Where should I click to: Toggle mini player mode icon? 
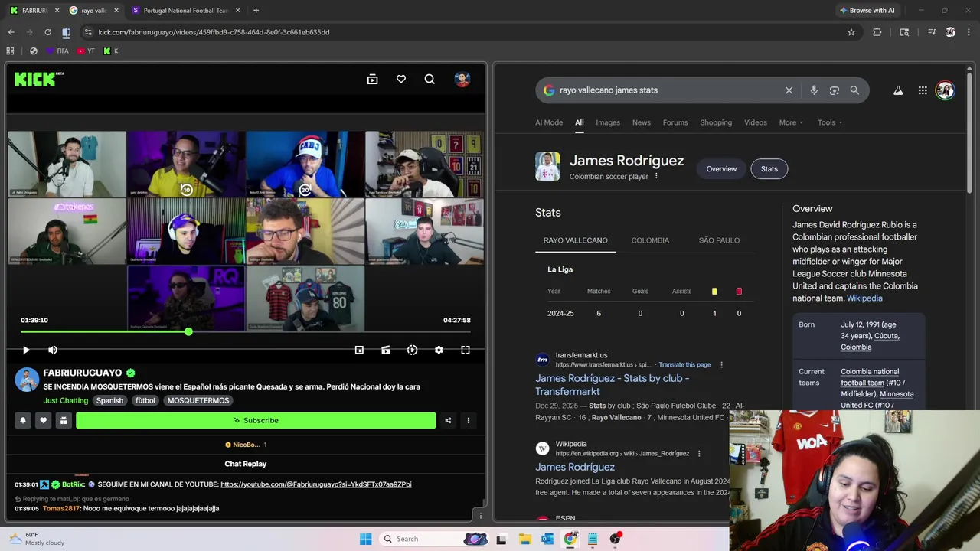pos(359,350)
